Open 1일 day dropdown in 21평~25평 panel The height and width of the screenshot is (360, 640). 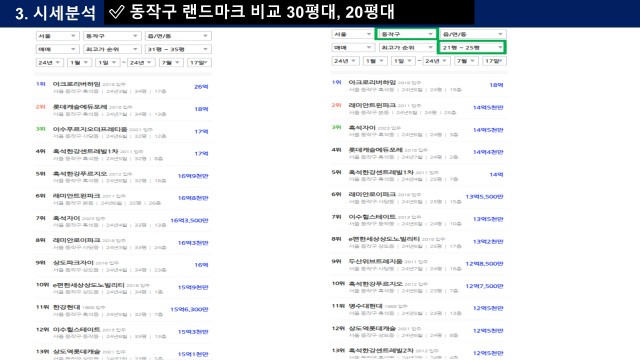tap(403, 61)
